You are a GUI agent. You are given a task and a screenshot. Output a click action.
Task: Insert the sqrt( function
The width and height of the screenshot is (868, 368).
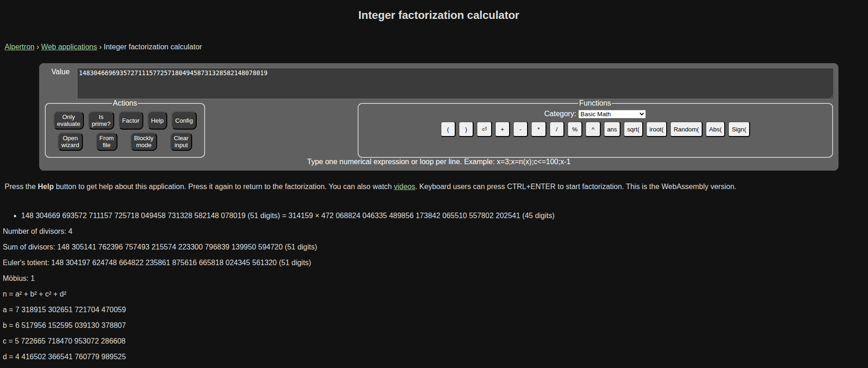coord(633,130)
